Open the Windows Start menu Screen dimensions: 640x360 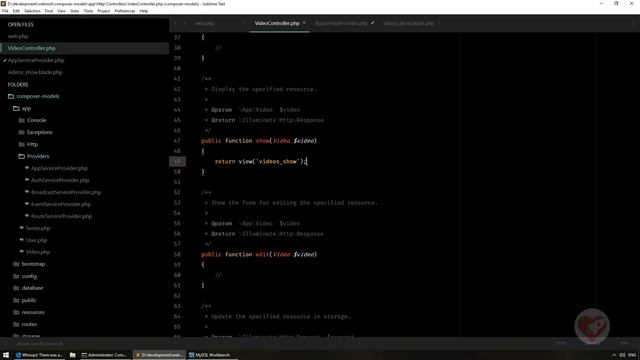[x=6, y=355]
